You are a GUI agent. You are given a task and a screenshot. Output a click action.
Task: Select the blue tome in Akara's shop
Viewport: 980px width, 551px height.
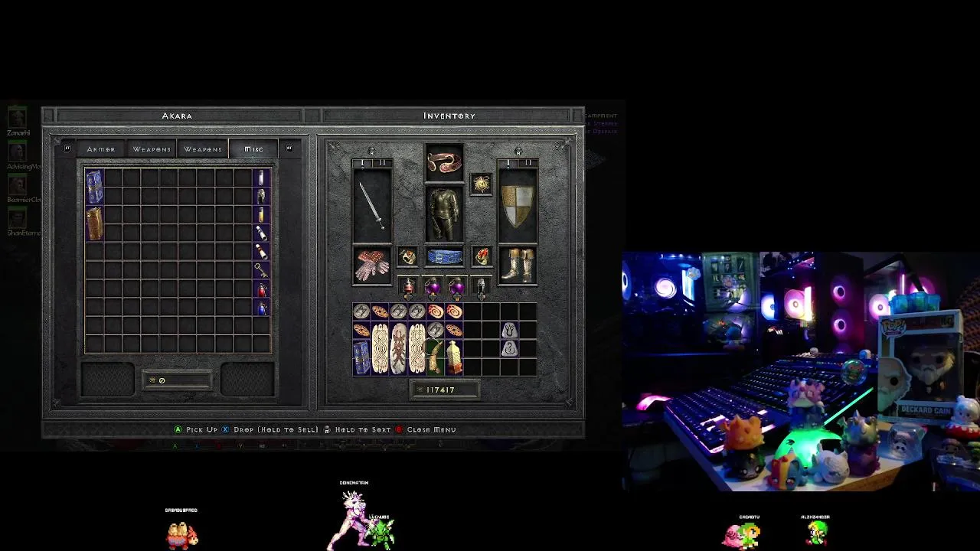click(94, 187)
